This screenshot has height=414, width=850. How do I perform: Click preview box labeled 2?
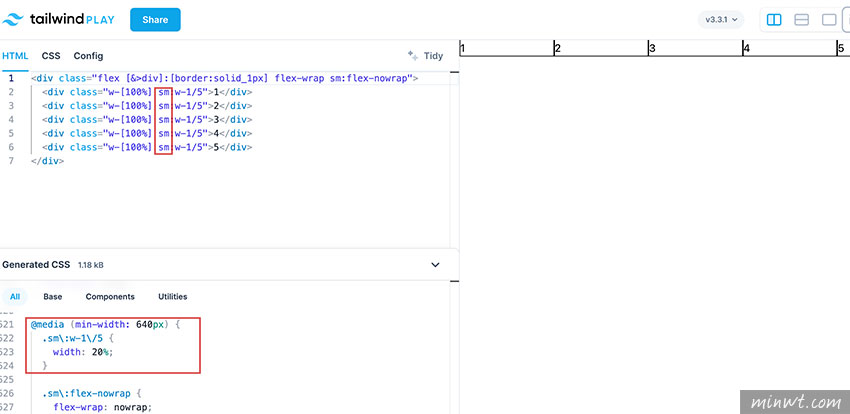(601, 48)
